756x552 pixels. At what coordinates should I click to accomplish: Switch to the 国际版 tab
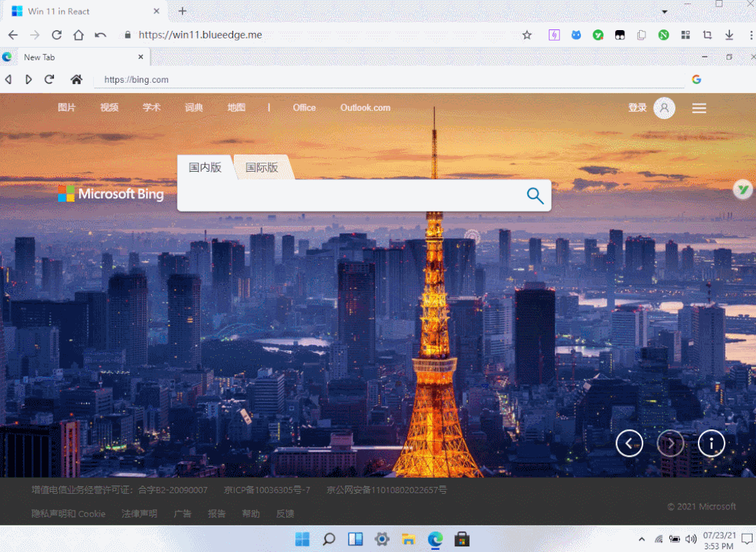[262, 167]
